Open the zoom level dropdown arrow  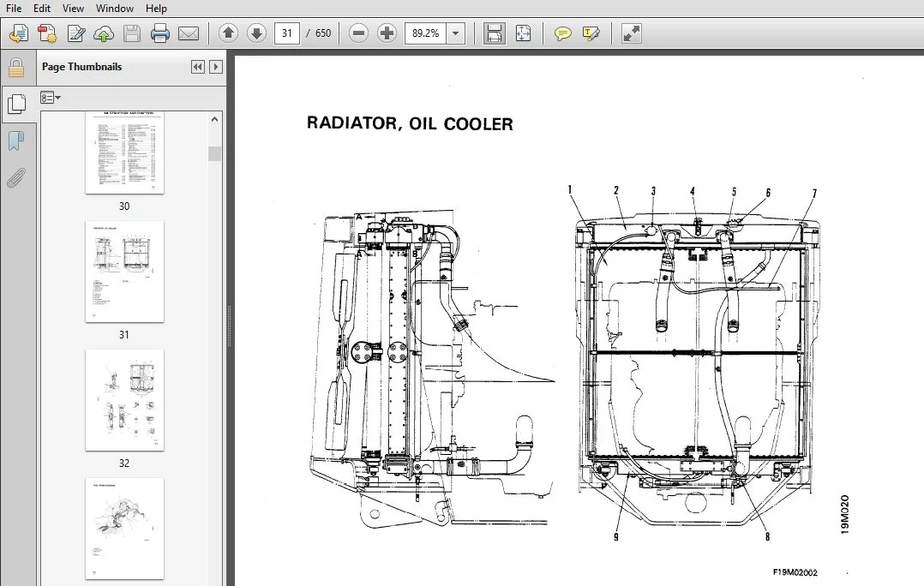[455, 33]
